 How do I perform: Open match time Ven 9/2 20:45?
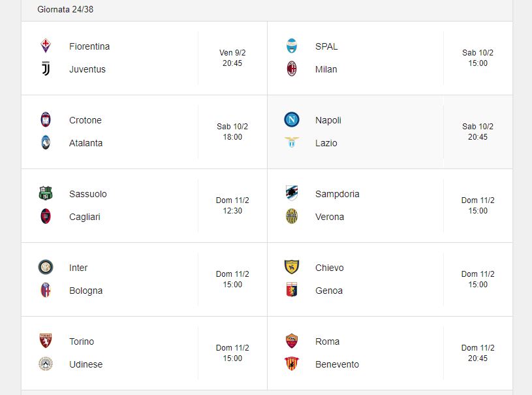[x=232, y=57]
